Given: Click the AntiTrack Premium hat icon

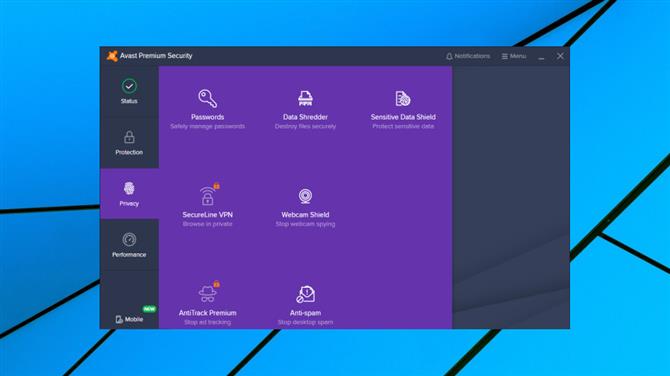Looking at the screenshot, I should pyautogui.click(x=208, y=294).
